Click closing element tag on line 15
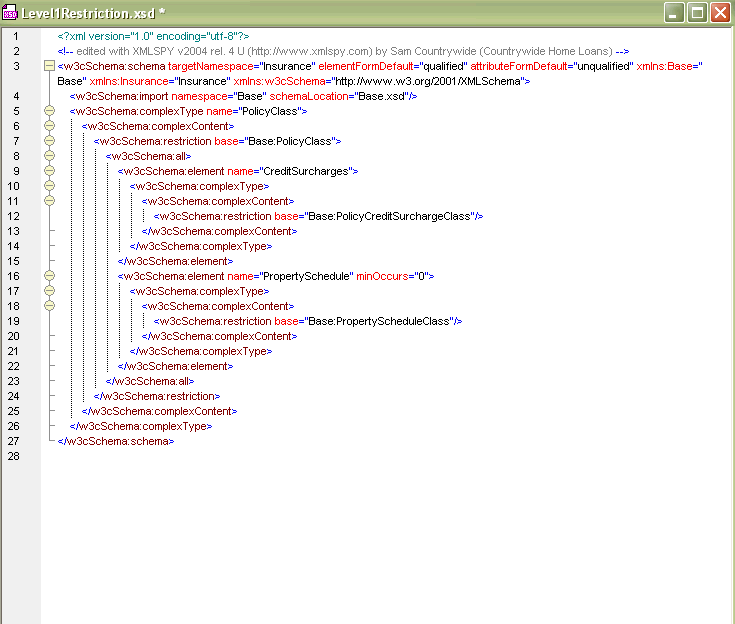Screen dimensions: 735x624 tap(175, 261)
